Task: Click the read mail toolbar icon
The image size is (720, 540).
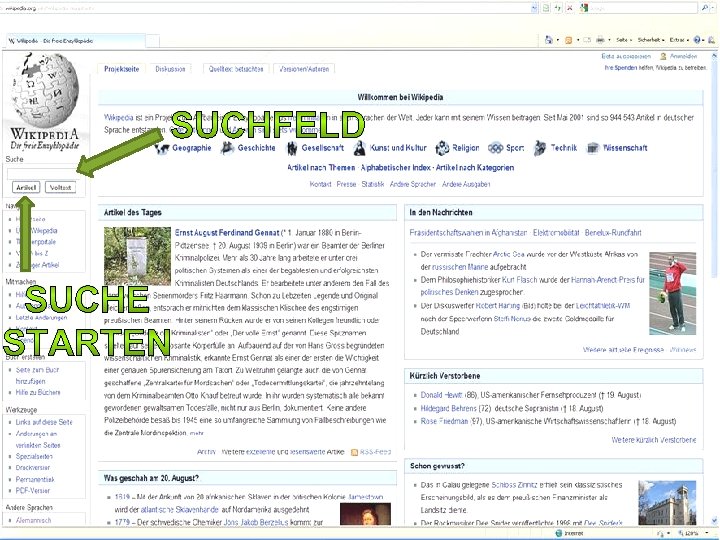Action: pyautogui.click(x=587, y=40)
